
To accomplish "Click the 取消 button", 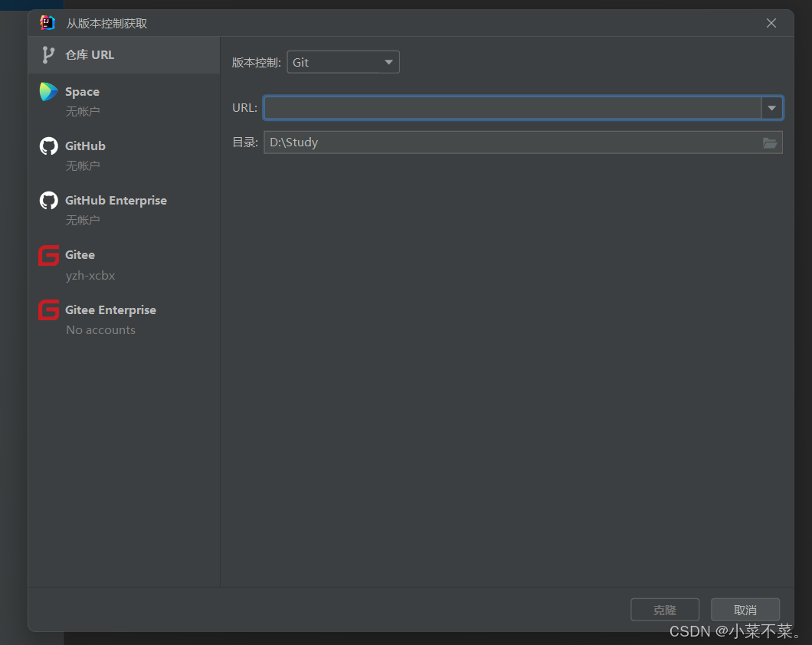I will [x=745, y=610].
